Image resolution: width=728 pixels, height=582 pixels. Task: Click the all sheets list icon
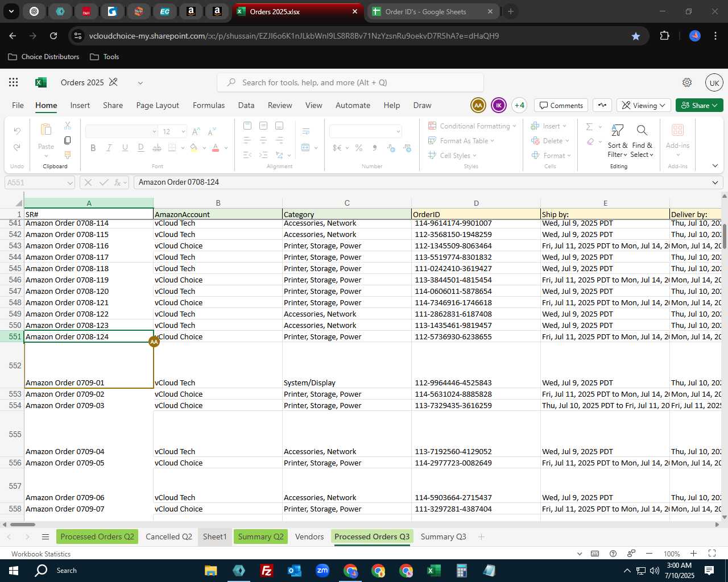coord(45,537)
